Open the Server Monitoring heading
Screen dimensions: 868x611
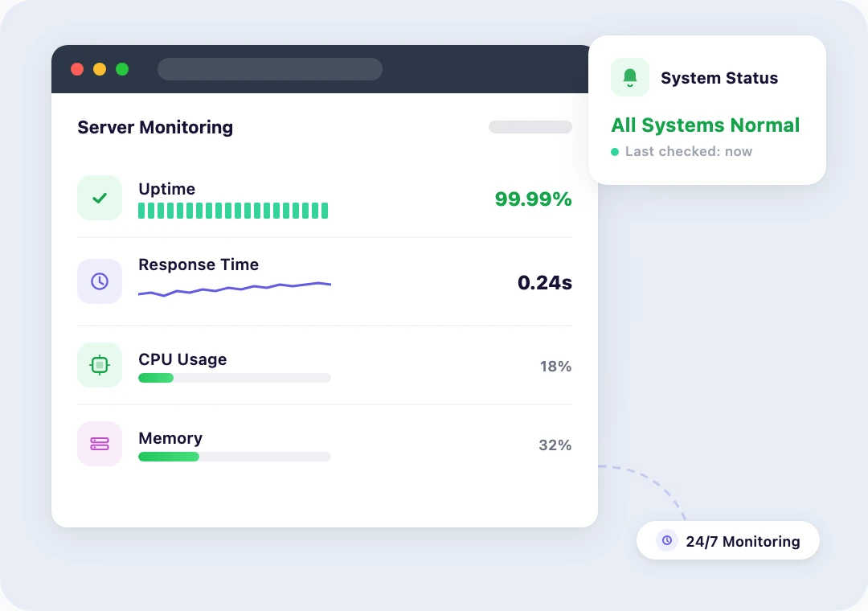tap(155, 127)
